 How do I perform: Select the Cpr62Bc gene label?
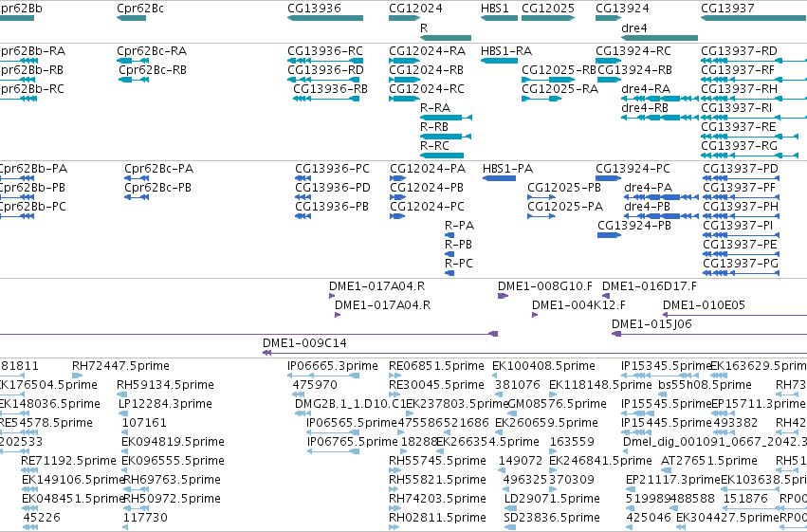tap(140, 9)
